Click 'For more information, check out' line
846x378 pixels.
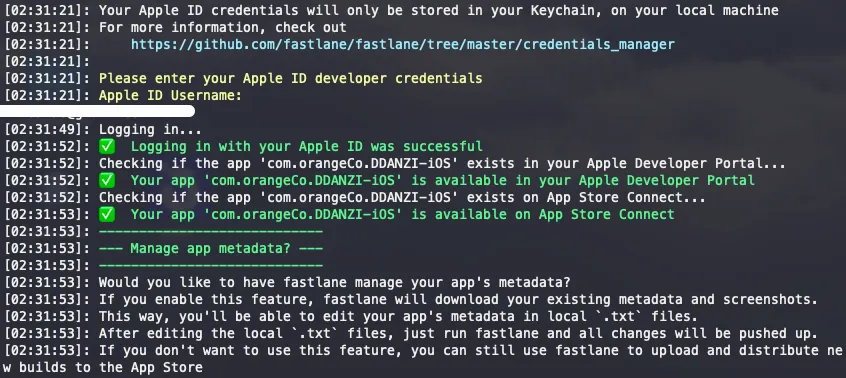(x=222, y=27)
